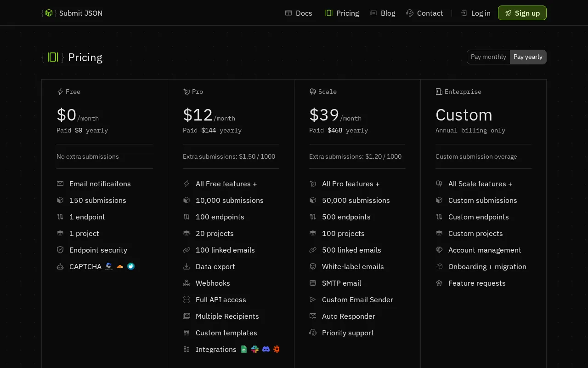This screenshot has height=368, width=588.
Task: Click the Integrations grid icon
Action: [187, 349]
